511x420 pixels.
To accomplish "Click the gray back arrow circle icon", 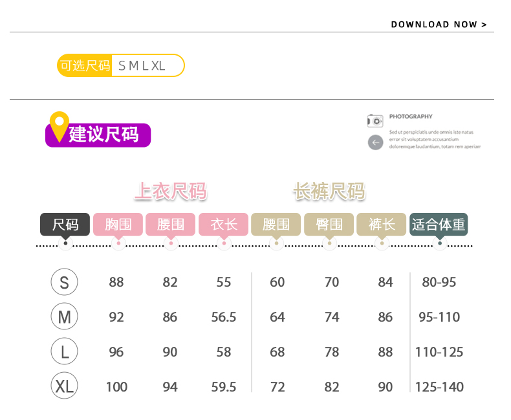I will tap(375, 142).
